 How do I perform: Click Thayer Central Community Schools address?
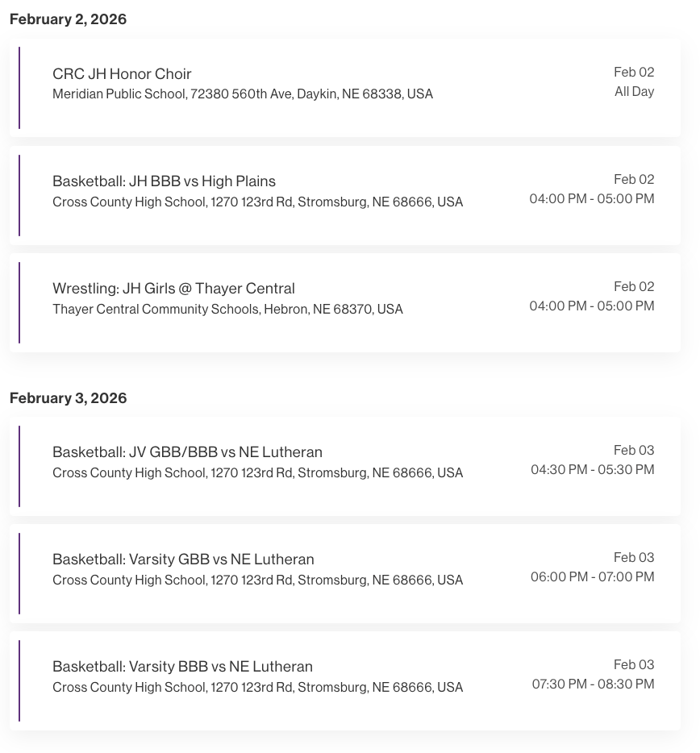[227, 310]
